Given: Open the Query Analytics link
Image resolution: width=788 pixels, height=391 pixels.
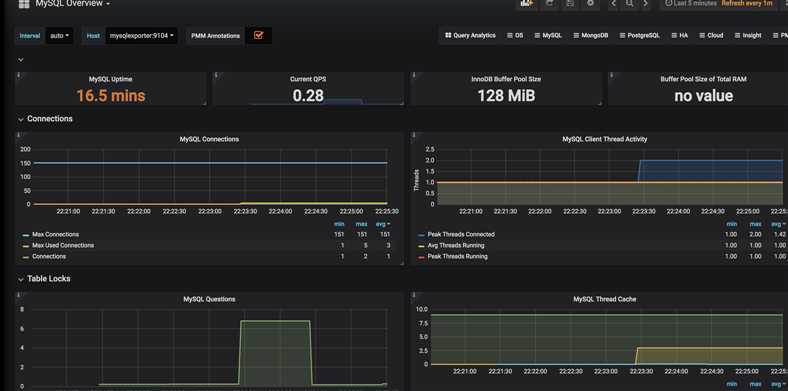Looking at the screenshot, I should [x=470, y=36].
